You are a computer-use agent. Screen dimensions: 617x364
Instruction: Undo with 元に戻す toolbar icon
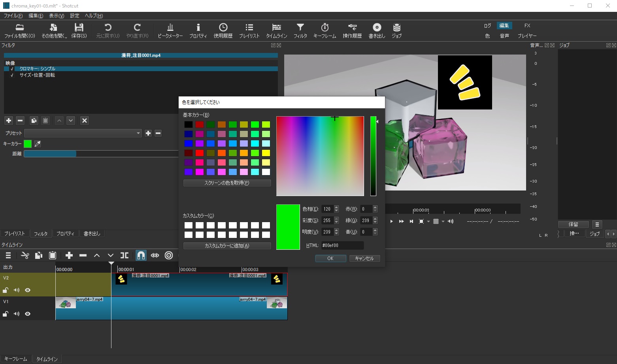[x=108, y=30]
